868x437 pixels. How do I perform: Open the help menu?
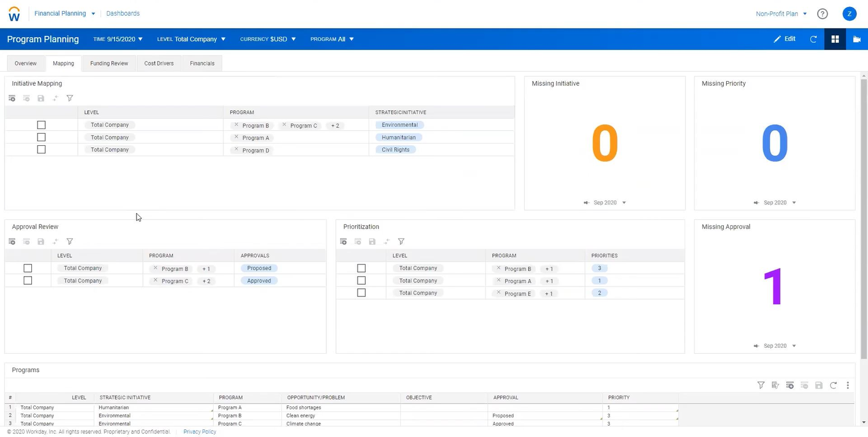tap(822, 13)
